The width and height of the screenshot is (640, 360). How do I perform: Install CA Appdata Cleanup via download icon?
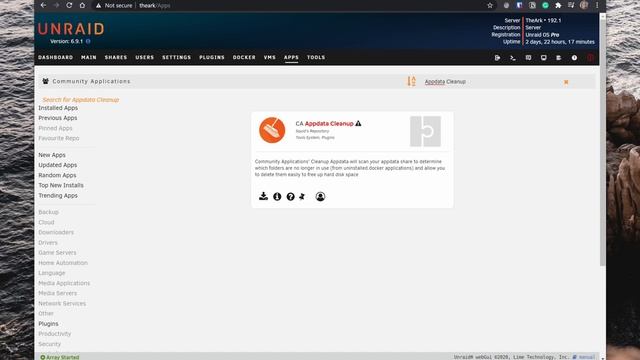coord(263,196)
